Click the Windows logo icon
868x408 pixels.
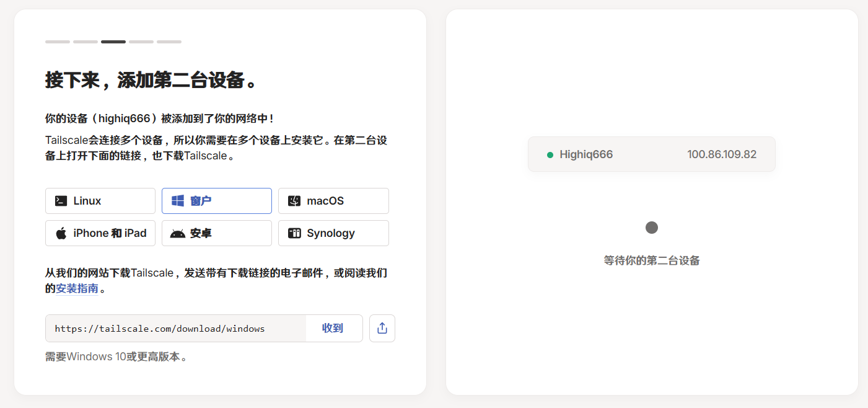[178, 201]
